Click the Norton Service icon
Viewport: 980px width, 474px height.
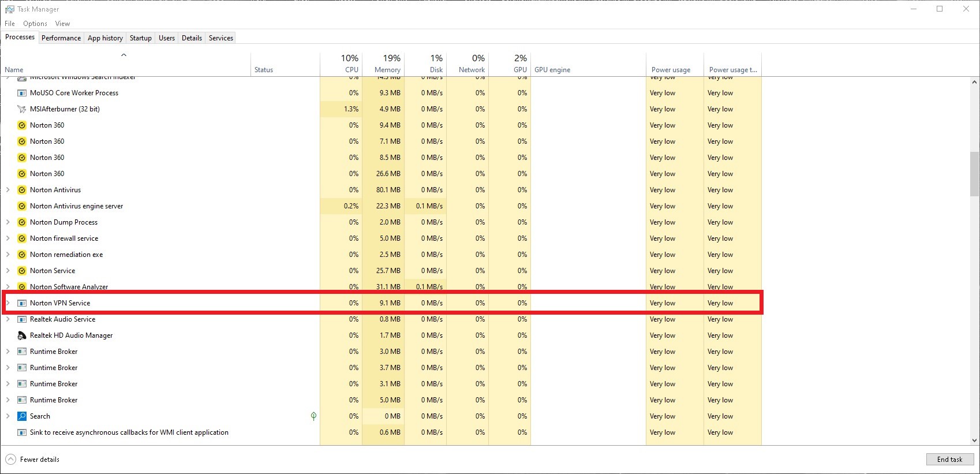(22, 271)
